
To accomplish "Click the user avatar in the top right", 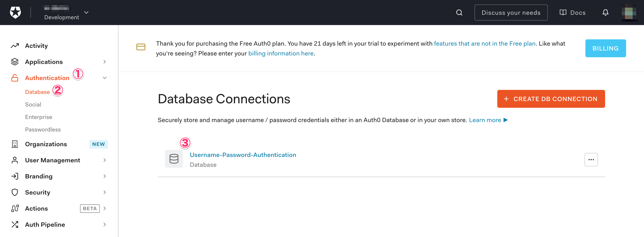I will 629,13.
